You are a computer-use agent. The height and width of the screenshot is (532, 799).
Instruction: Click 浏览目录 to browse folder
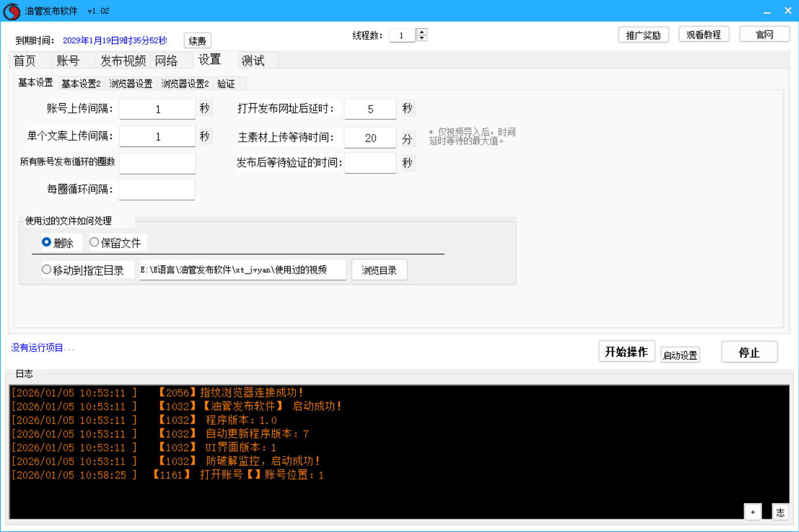pyautogui.click(x=379, y=270)
